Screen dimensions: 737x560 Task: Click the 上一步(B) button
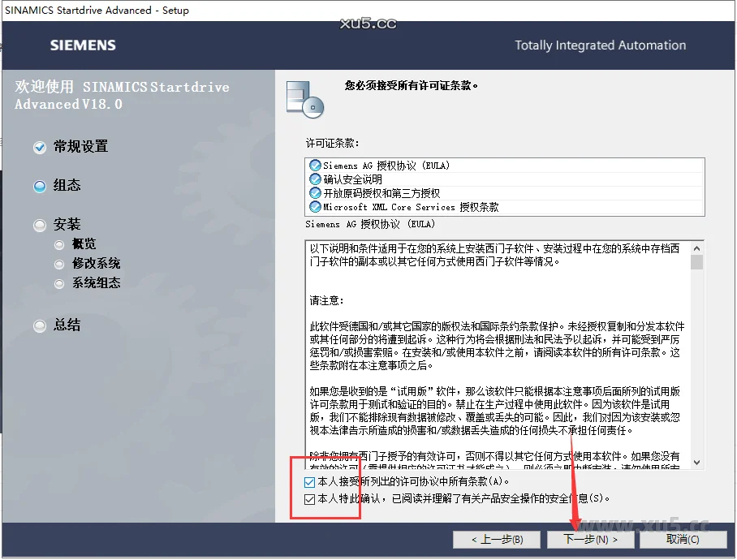coord(497,539)
